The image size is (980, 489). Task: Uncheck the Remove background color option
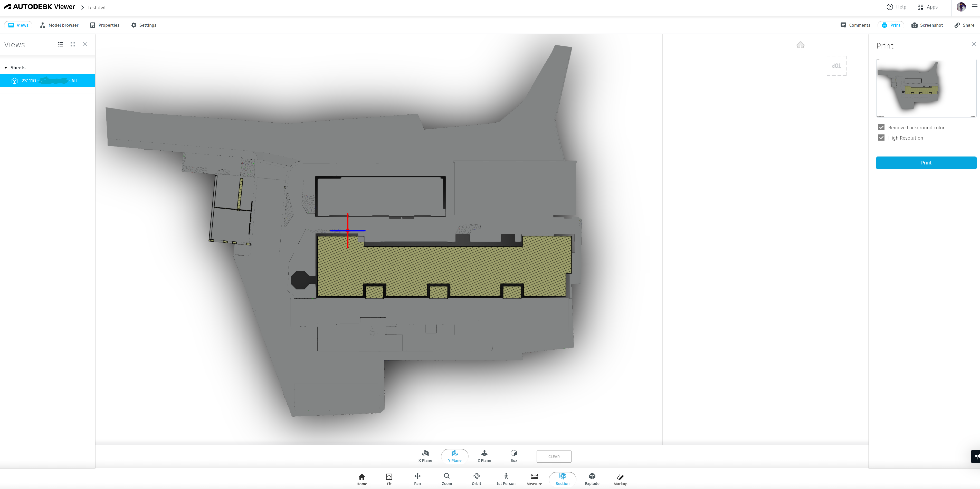point(881,127)
